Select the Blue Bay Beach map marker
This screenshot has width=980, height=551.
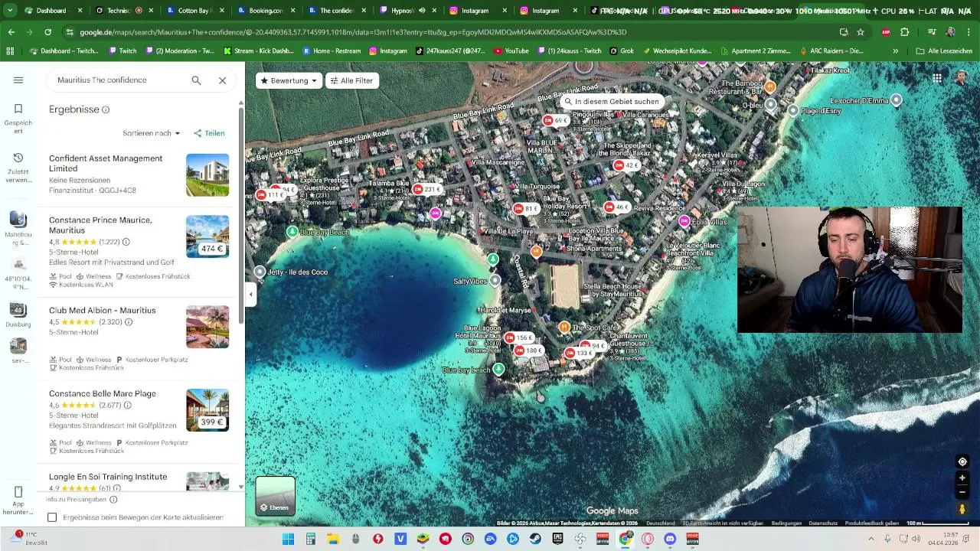[292, 231]
